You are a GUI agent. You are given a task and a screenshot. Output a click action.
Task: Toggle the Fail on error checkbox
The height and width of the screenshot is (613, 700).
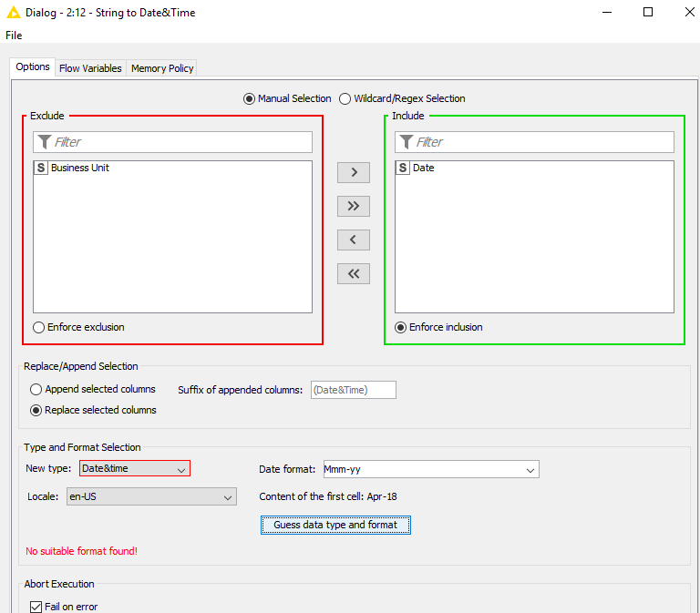pos(36,607)
